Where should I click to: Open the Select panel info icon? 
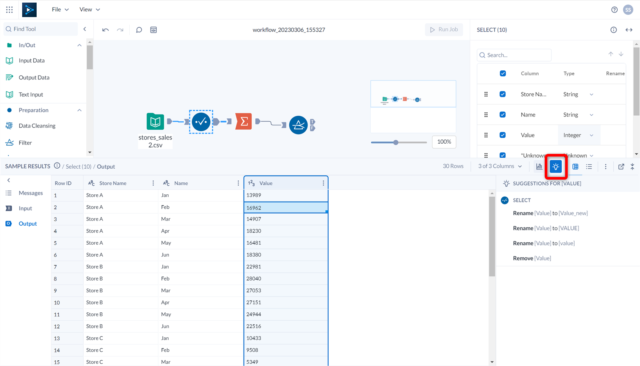pyautogui.click(x=613, y=30)
